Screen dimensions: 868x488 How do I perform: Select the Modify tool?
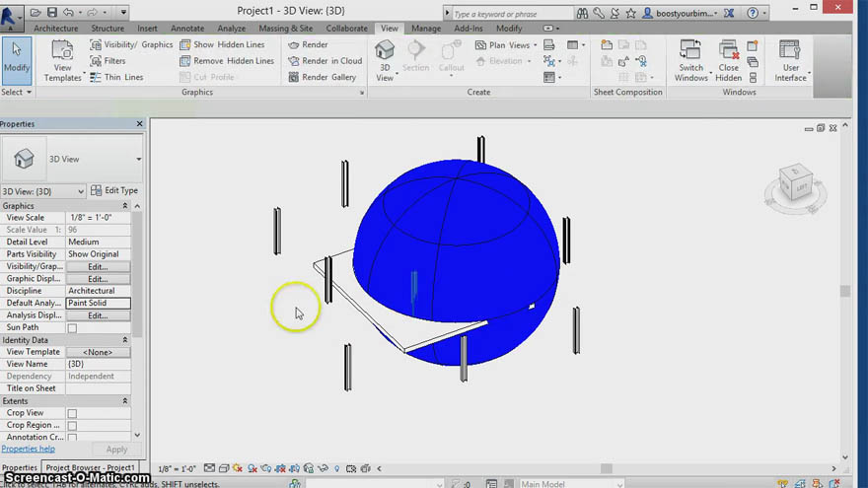17,60
